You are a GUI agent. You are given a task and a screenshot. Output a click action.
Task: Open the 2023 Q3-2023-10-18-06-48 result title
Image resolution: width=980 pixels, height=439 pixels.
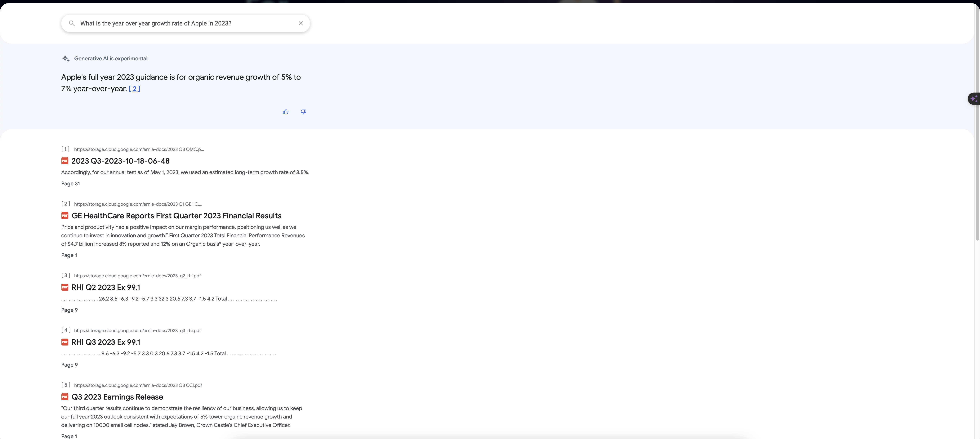click(x=120, y=161)
